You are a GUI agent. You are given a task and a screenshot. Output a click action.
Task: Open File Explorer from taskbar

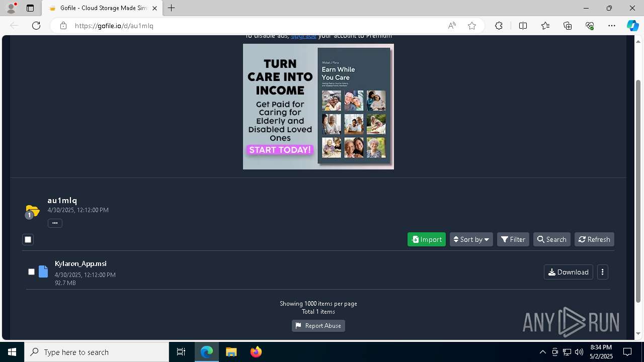(231, 352)
